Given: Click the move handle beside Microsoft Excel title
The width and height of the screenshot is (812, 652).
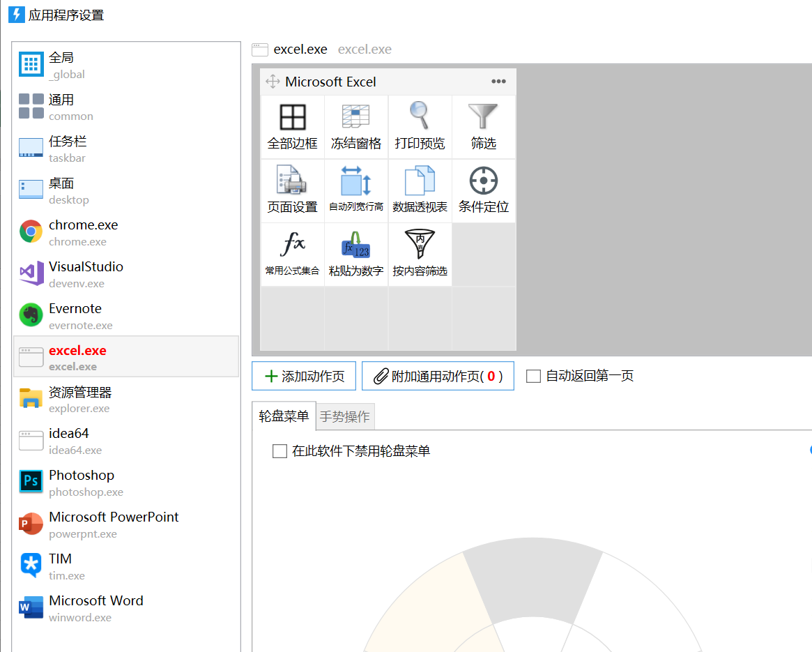Looking at the screenshot, I should [x=273, y=82].
